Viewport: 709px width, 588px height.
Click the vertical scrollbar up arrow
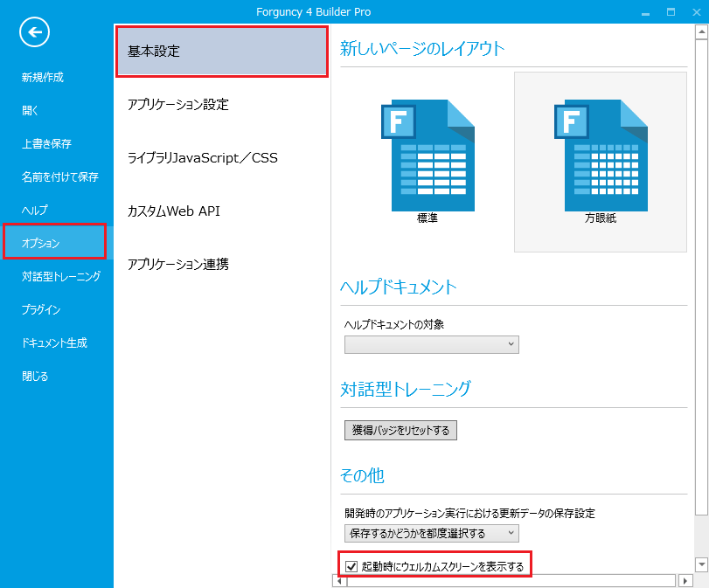coord(701,32)
